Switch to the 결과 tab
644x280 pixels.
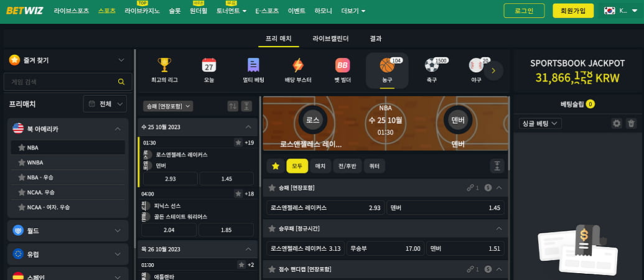tap(376, 39)
